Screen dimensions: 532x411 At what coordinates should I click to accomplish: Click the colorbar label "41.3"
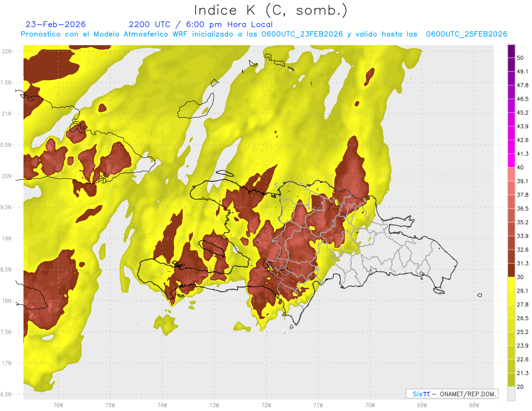pyautogui.click(x=523, y=154)
